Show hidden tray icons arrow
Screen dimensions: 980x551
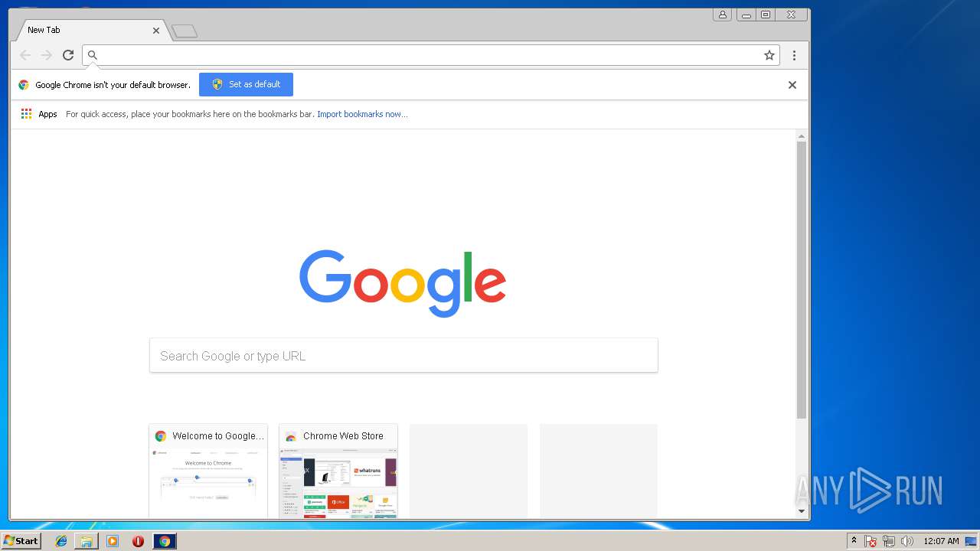tap(854, 541)
